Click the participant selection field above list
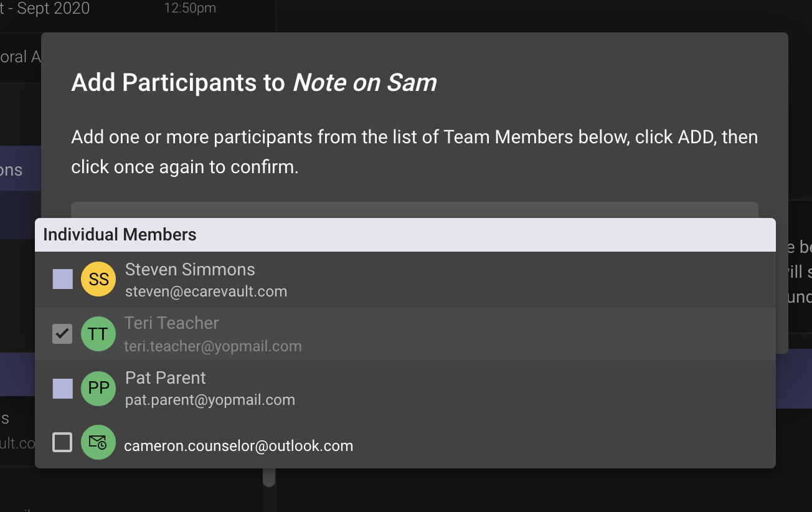This screenshot has width=812, height=512. (414, 209)
